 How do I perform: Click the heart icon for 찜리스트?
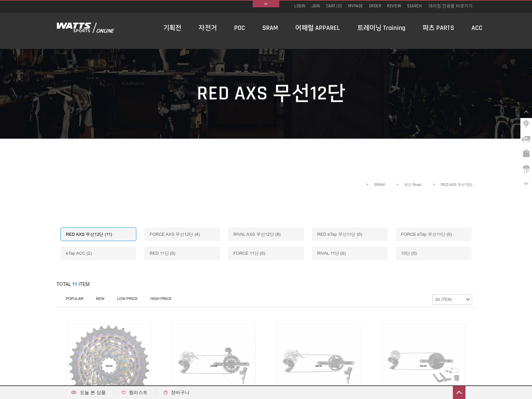(x=124, y=393)
